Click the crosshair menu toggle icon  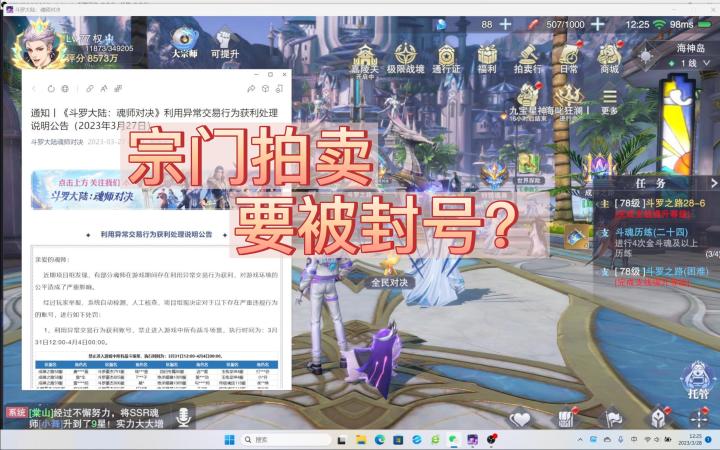coord(699,418)
